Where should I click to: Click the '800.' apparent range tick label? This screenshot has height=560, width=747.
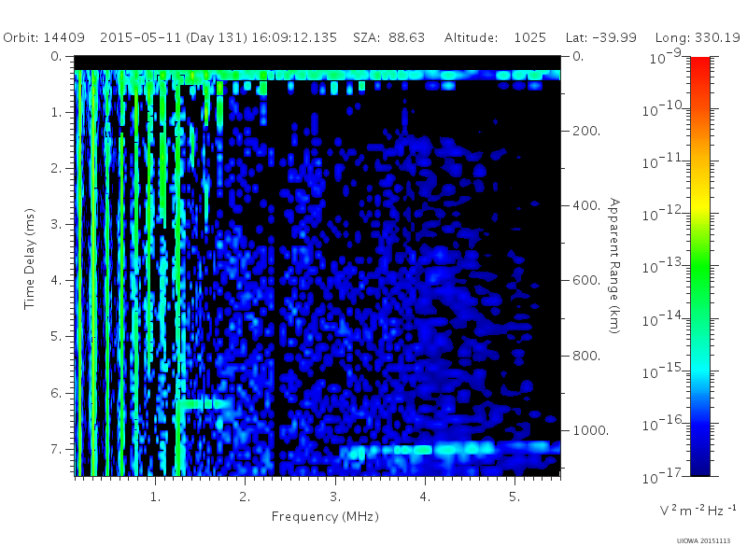(586, 356)
